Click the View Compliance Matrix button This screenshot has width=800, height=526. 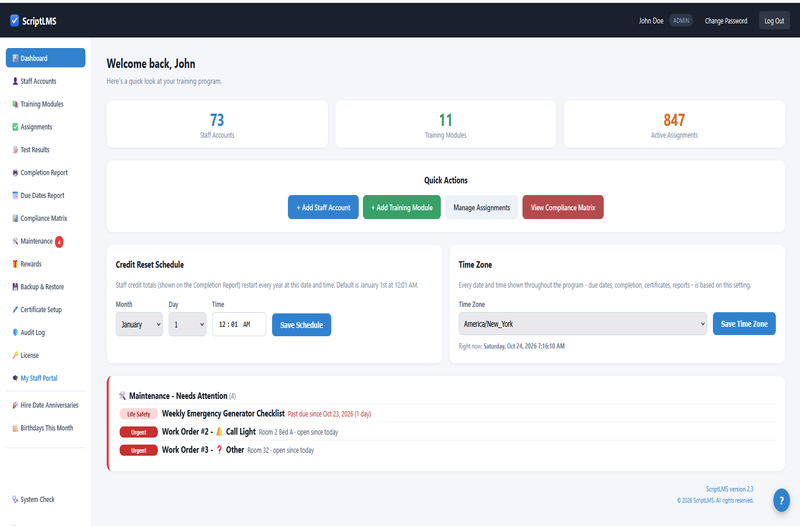point(563,207)
